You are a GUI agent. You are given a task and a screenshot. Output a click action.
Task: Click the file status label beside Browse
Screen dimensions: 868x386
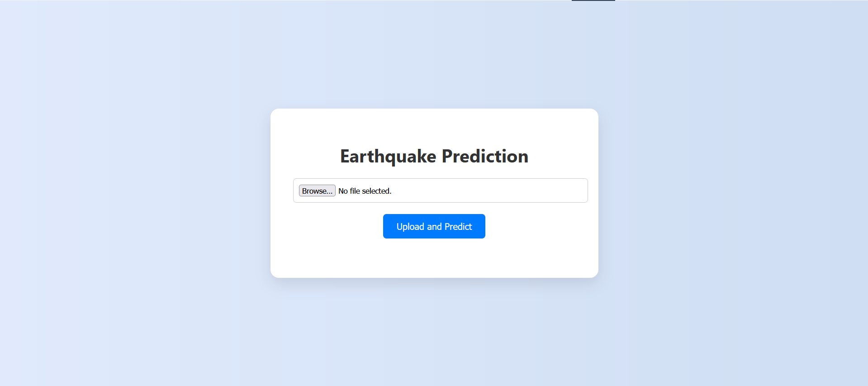pos(365,191)
